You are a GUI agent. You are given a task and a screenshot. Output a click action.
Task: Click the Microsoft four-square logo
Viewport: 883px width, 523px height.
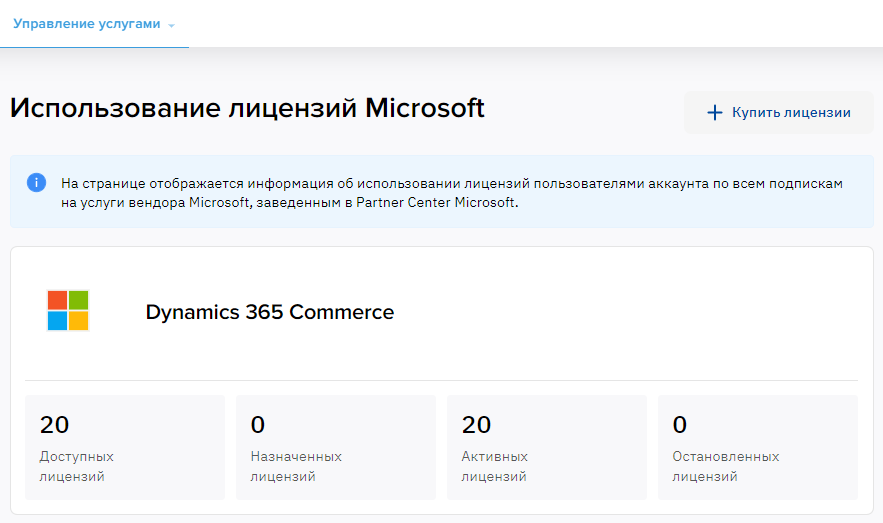pyautogui.click(x=68, y=310)
